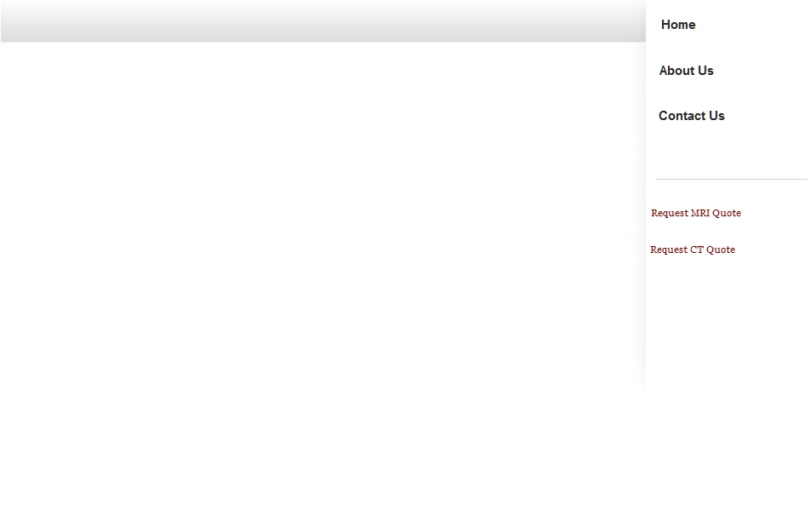
Task: Request a quote for CT
Action: (693, 250)
